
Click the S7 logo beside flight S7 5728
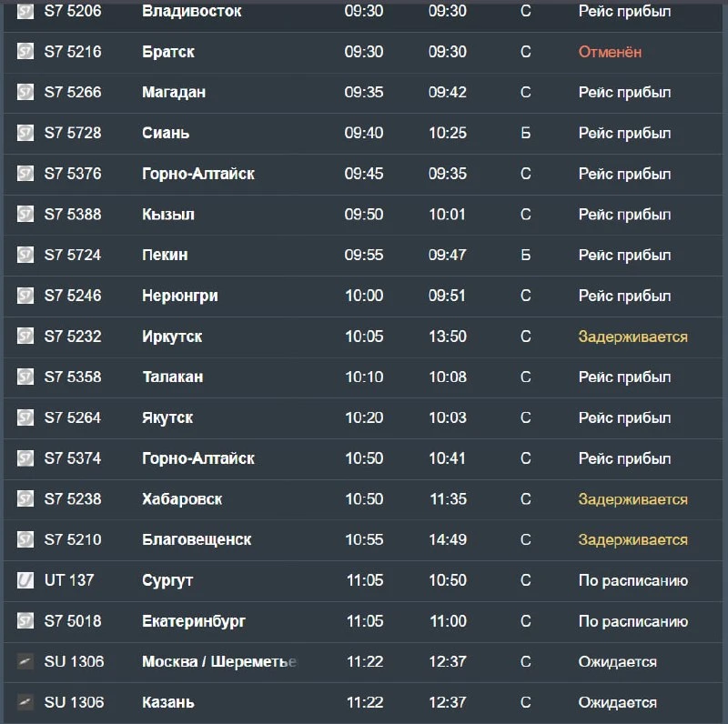click(25, 133)
